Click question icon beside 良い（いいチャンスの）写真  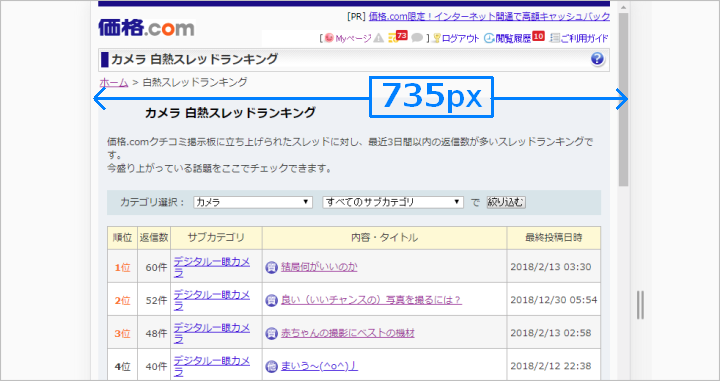(271, 300)
